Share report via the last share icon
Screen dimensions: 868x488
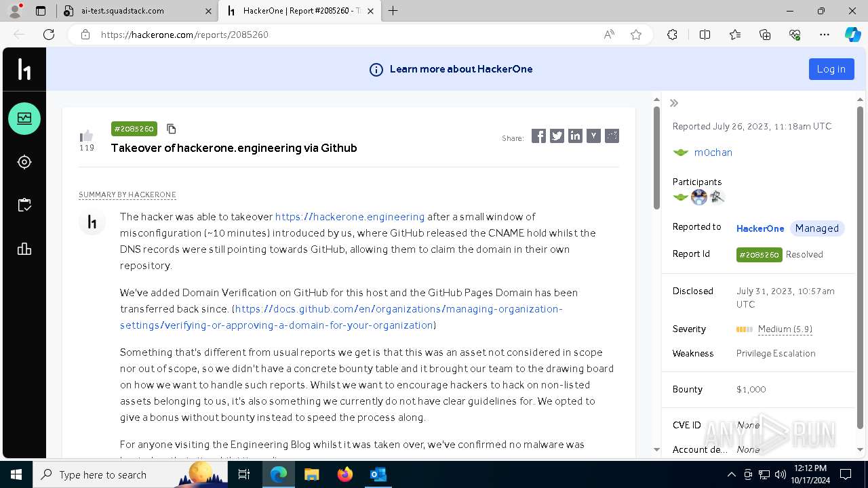[x=612, y=136]
